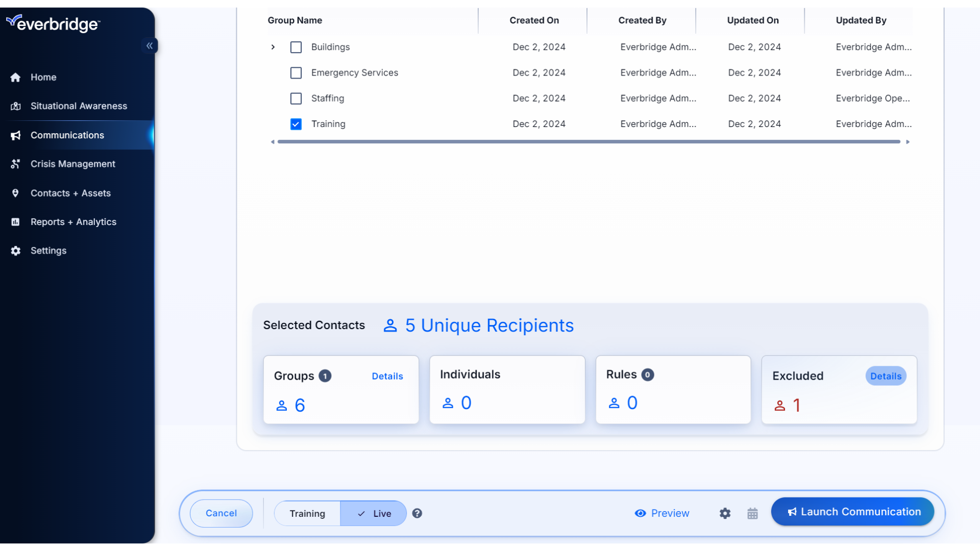
Task: Click the person icon in Individuals card
Action: point(448,403)
